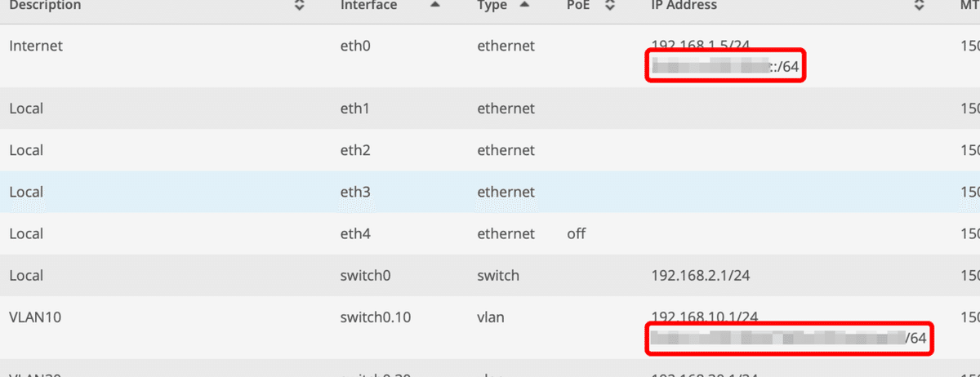
Task: Sort table by Interface header text
Action: 368,5
